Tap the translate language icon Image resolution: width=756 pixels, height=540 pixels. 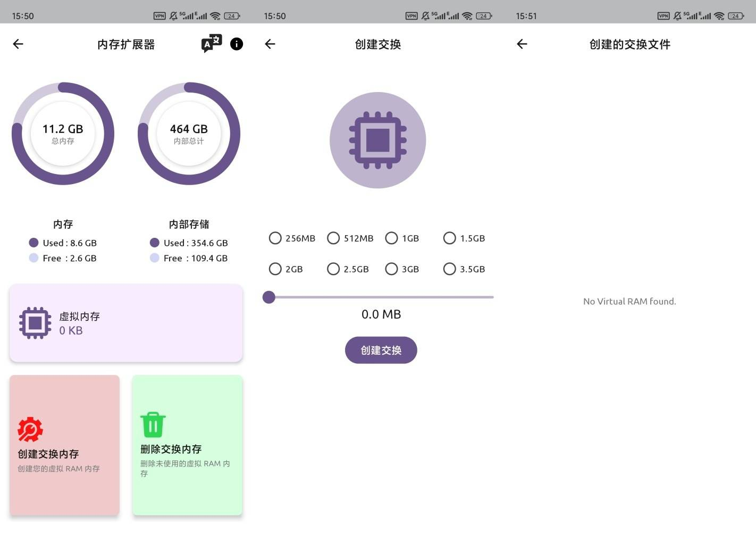(x=211, y=44)
